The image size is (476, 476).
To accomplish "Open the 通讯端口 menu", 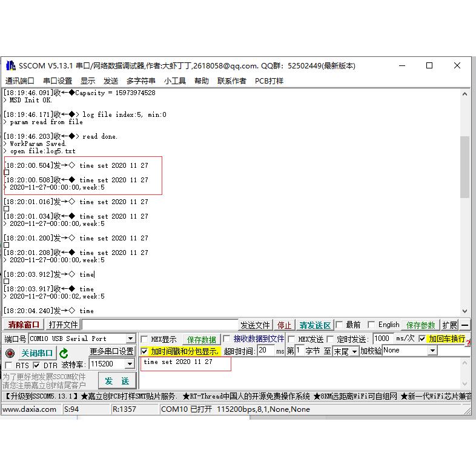I will point(20,81).
